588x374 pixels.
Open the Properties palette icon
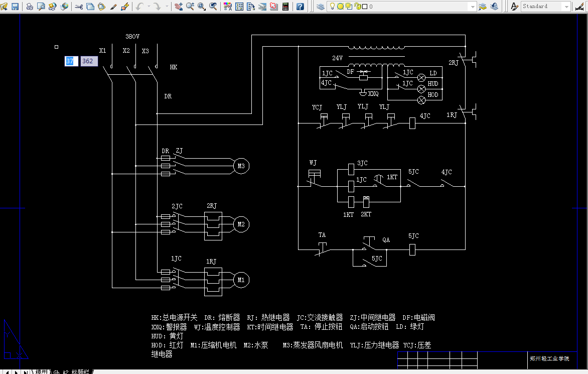(x=228, y=7)
